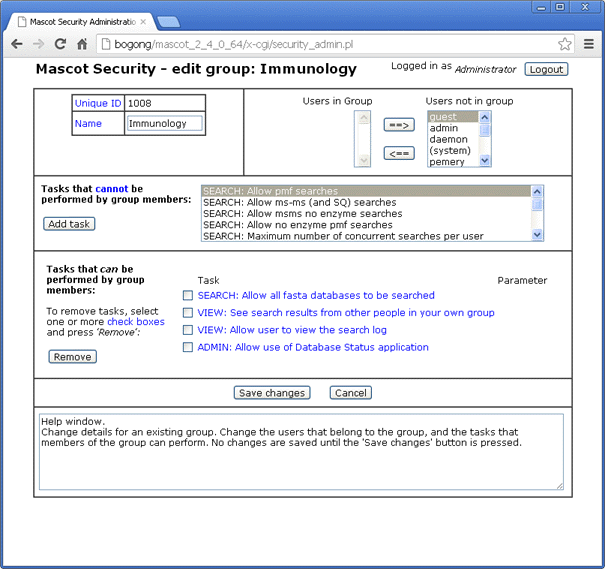Click up arrow of the tasks list scrollbar
This screenshot has height=569, width=605.
coord(537,191)
